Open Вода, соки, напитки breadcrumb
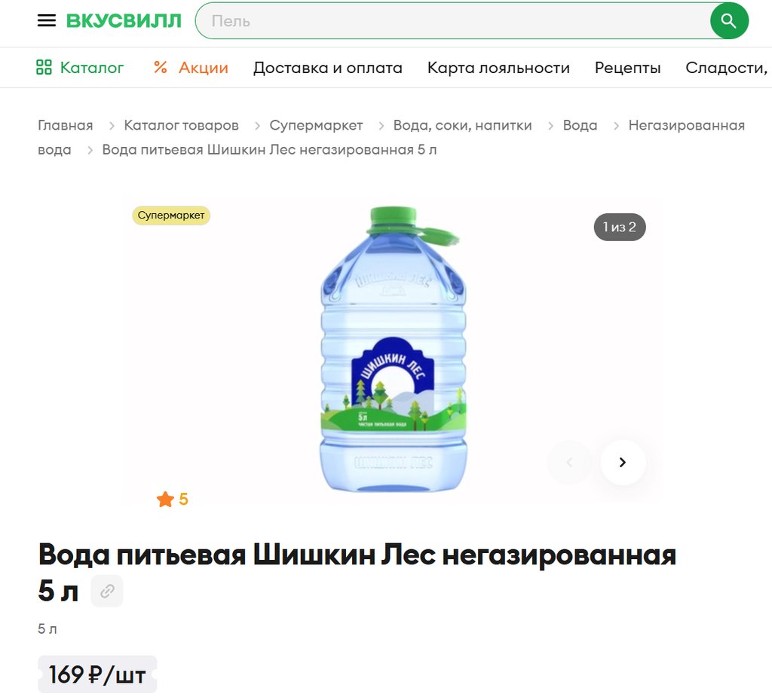772x700 pixels. (x=462, y=125)
